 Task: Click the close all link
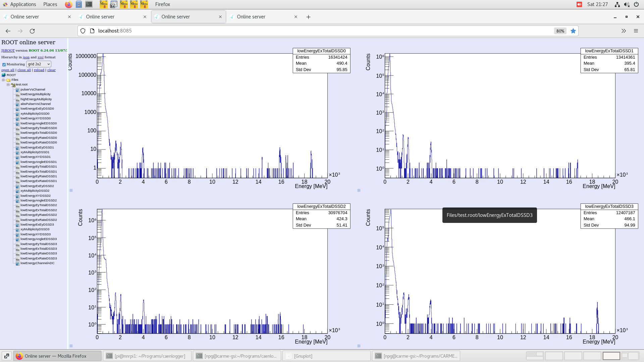pyautogui.click(x=24, y=70)
